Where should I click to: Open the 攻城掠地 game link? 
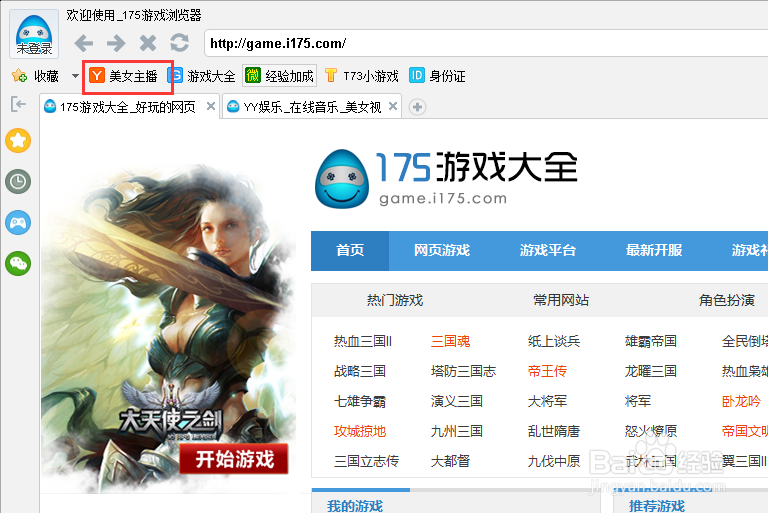360,431
